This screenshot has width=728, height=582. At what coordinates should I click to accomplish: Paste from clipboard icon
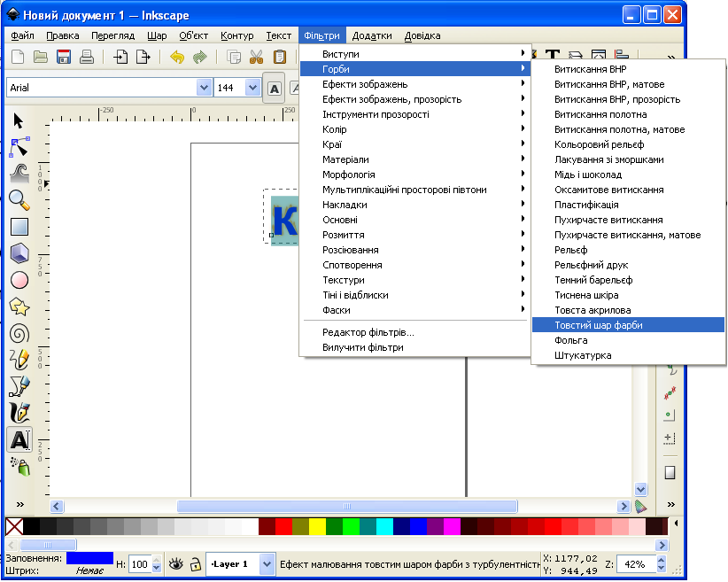(x=280, y=57)
